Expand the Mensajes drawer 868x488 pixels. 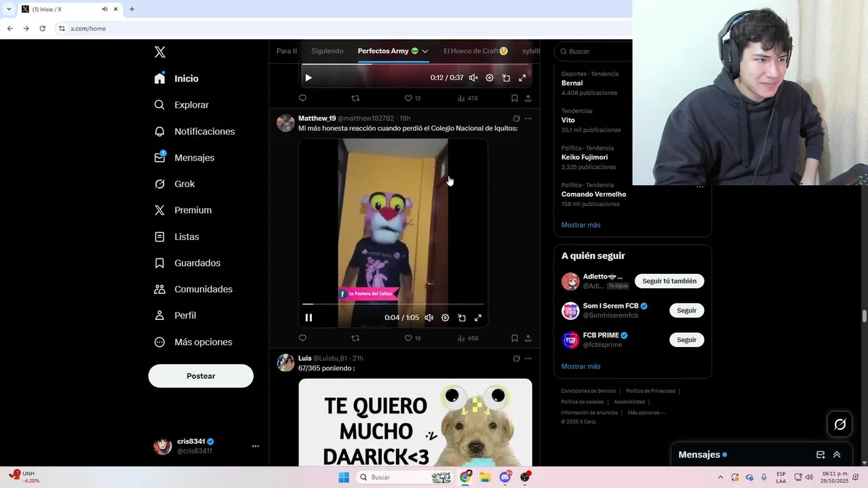click(x=837, y=455)
